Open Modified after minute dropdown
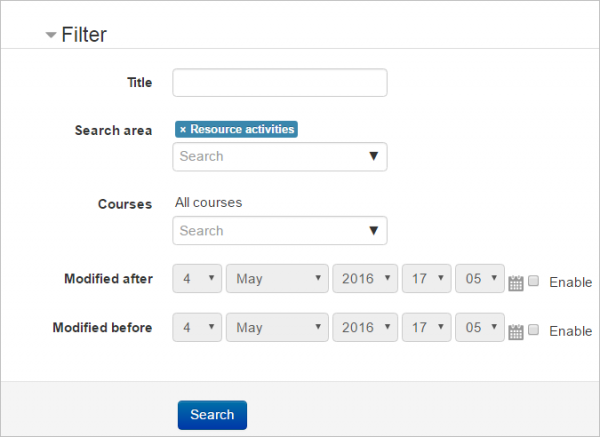 pos(480,279)
